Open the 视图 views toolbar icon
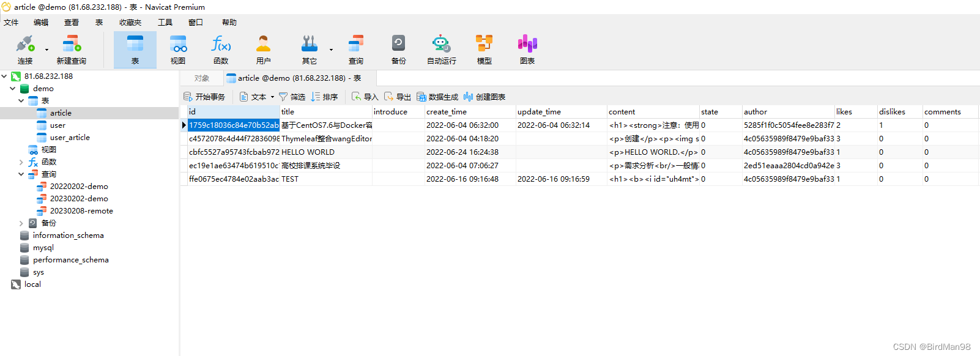The height and width of the screenshot is (356, 980). (178, 50)
